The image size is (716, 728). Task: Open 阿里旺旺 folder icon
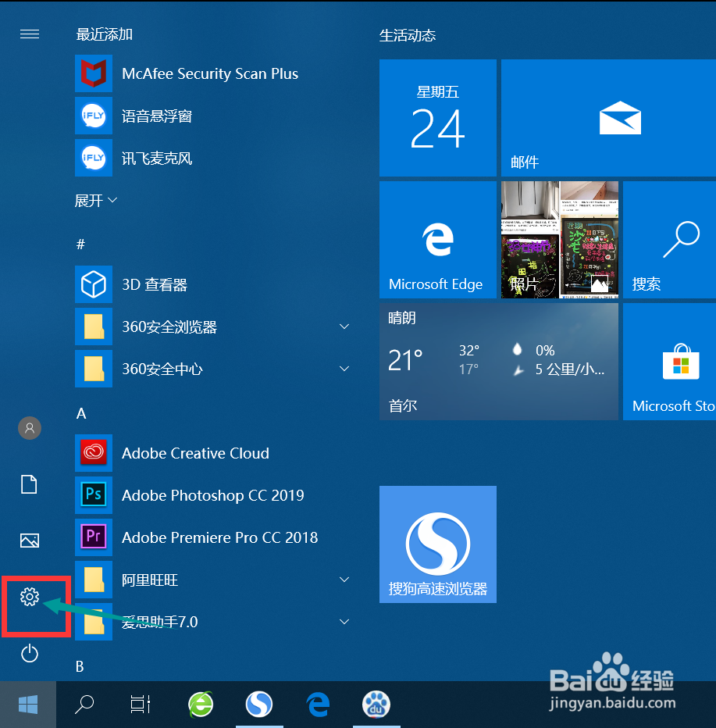click(x=94, y=580)
